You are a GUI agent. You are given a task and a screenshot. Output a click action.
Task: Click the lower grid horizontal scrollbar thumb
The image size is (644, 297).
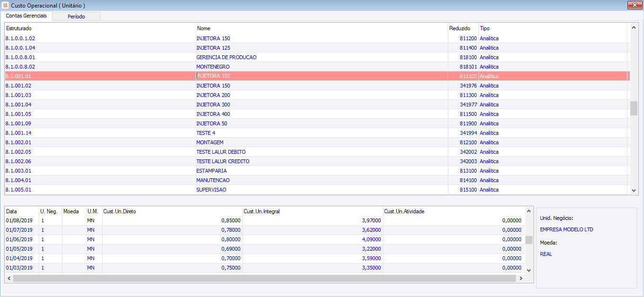pyautogui.click(x=263, y=279)
